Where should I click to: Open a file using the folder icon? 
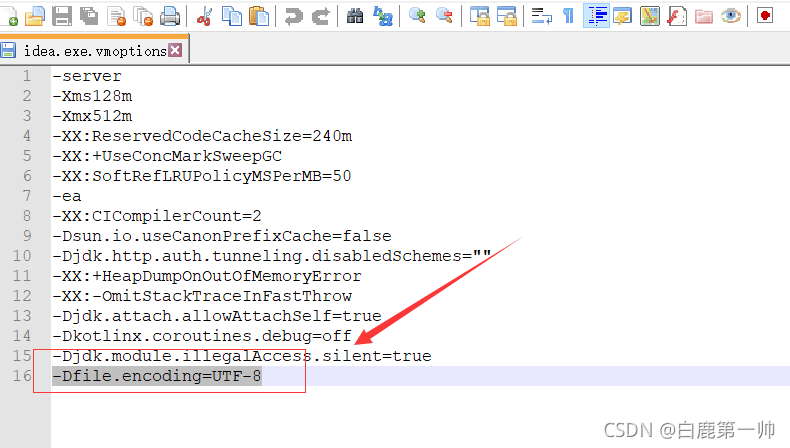(x=35, y=16)
